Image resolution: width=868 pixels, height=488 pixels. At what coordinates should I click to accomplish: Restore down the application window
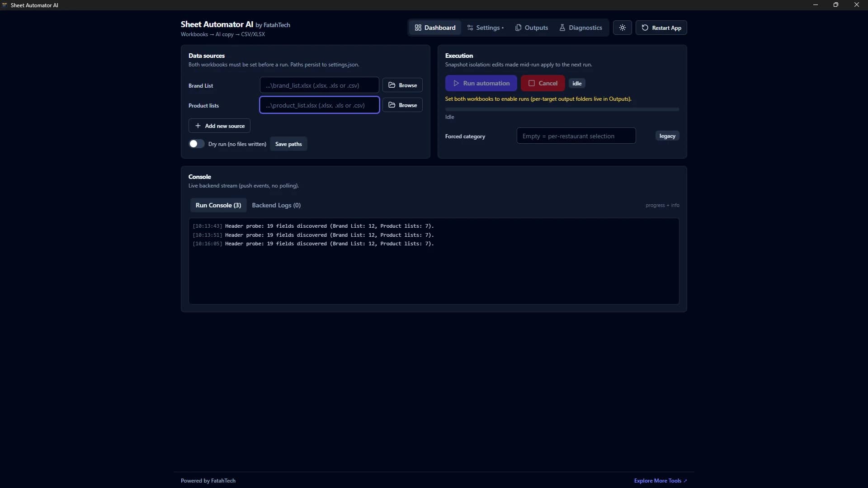coord(836,5)
